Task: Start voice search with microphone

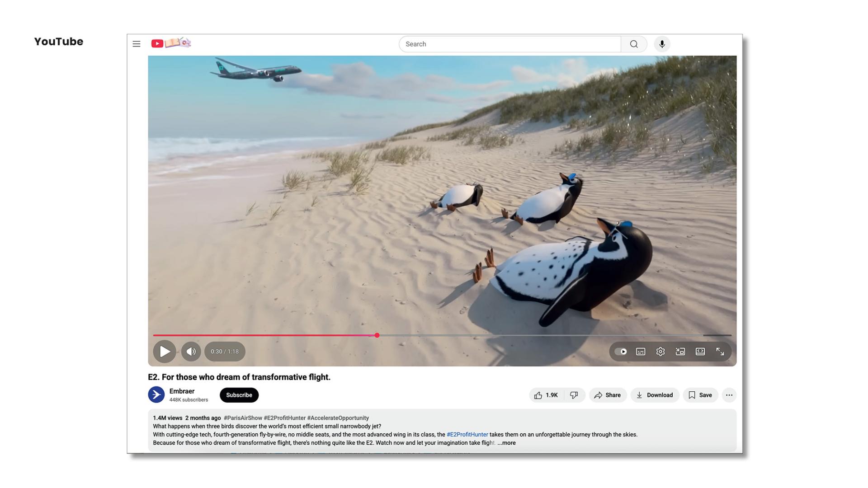Action: pyautogui.click(x=662, y=44)
